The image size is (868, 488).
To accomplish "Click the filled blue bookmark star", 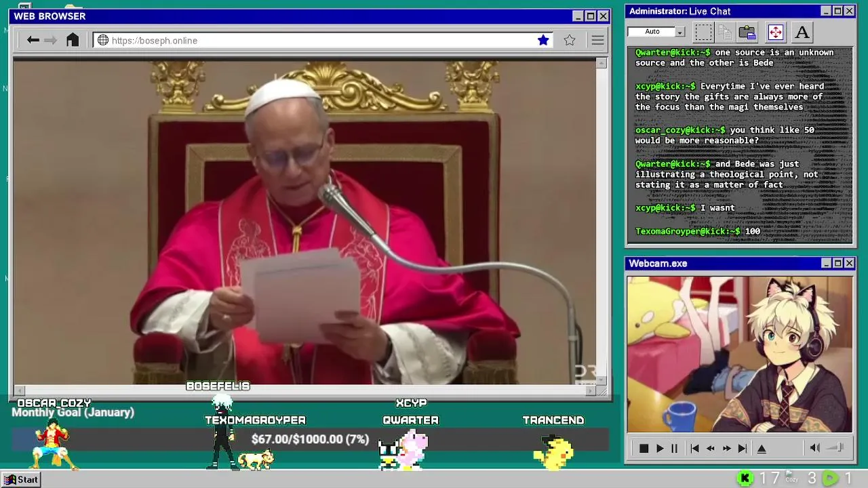I will click(x=543, y=40).
